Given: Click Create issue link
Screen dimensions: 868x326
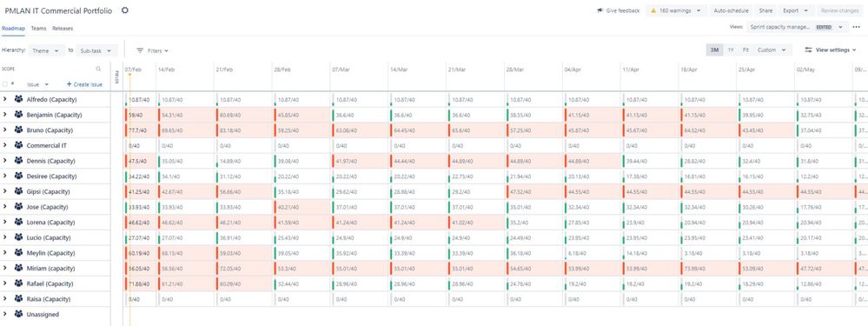Looking at the screenshot, I should coord(84,84).
